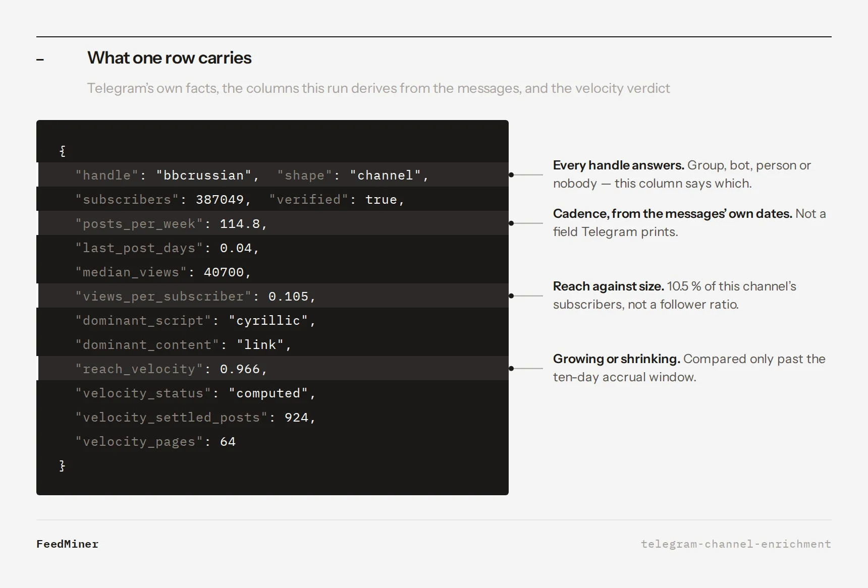Click the "median_views" key
This screenshot has width=868, height=588.
(x=131, y=272)
